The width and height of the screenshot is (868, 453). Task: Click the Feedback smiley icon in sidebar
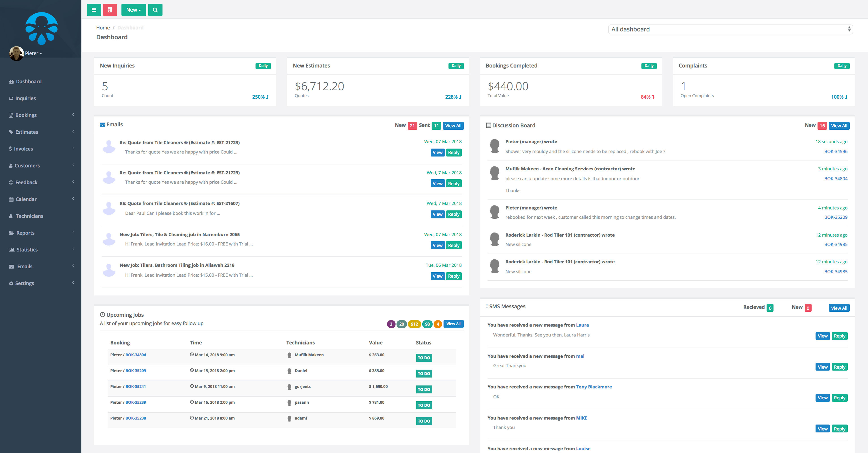pos(11,182)
